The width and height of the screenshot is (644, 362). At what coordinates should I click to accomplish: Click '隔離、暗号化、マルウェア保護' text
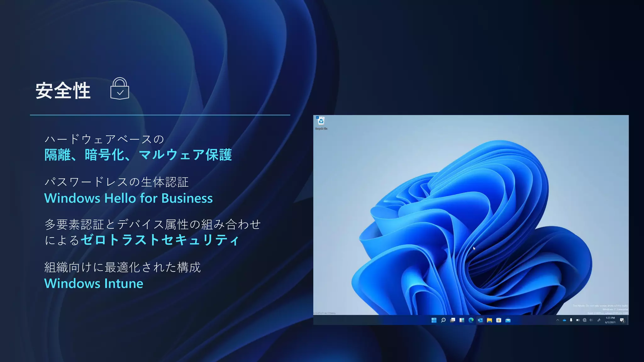(x=138, y=155)
